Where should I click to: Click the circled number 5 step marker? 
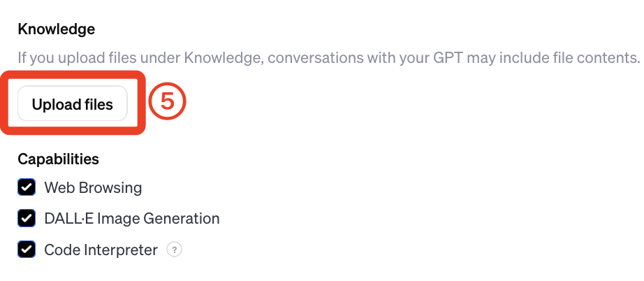tap(167, 101)
